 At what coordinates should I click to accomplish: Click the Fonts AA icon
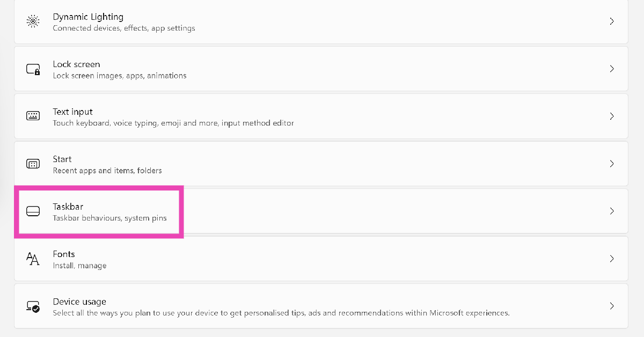(x=33, y=259)
